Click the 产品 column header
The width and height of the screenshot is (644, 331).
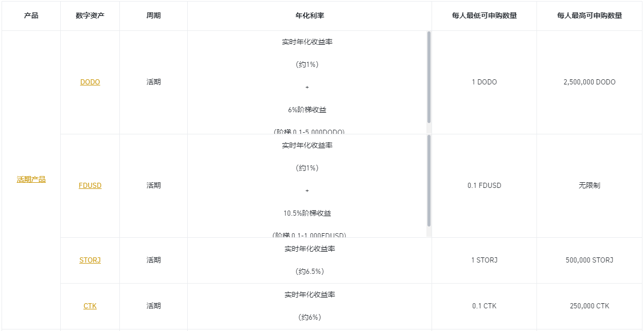[x=31, y=16]
